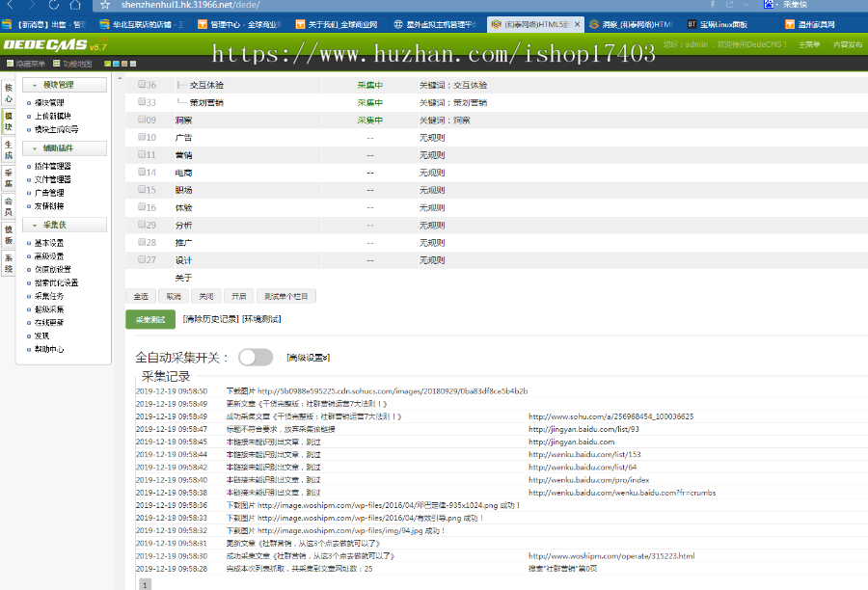Image resolution: width=868 pixels, height=590 pixels.
Task: Select the 生成 sidebar tab icon
Action: [x=8, y=149]
